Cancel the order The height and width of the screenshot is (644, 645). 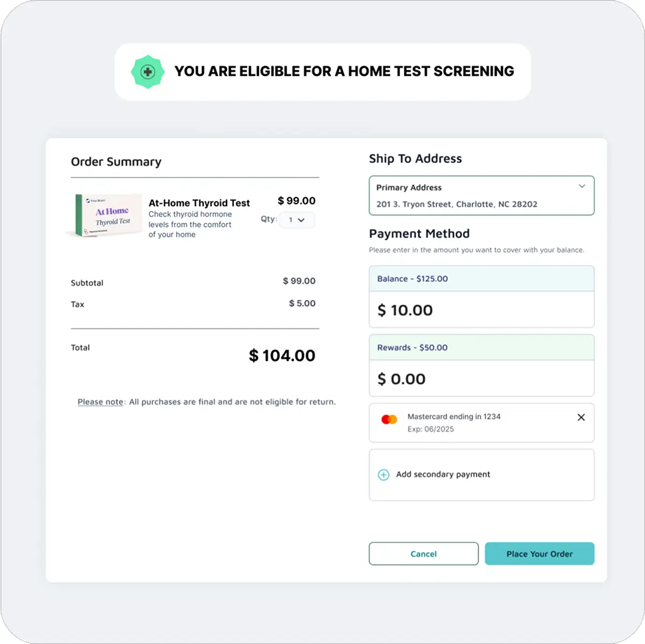[x=423, y=554]
